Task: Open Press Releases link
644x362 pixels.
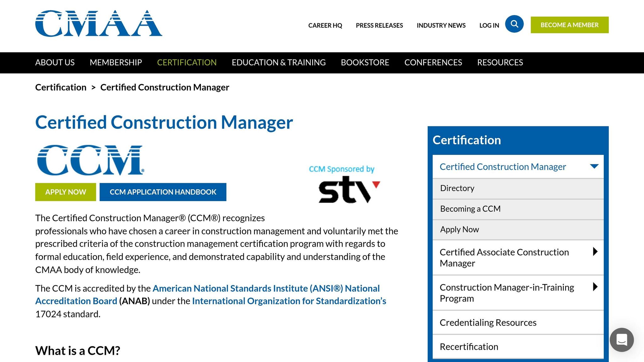Action: pos(379,25)
